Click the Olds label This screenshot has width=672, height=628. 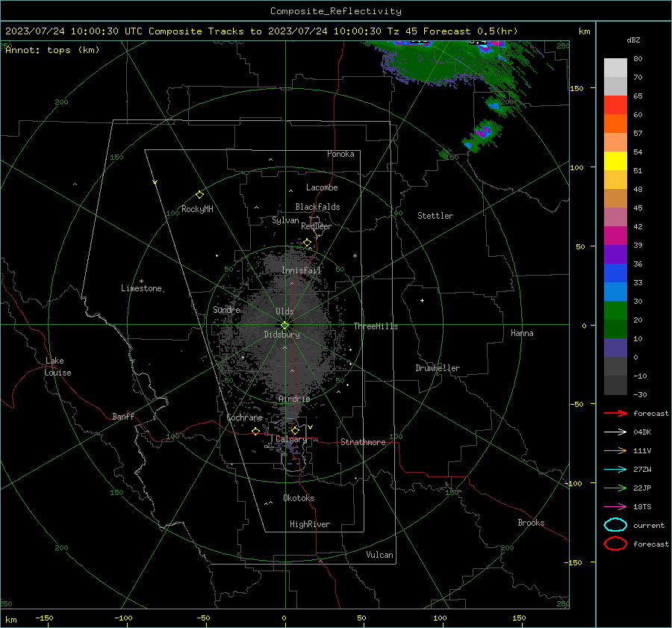[x=284, y=311]
